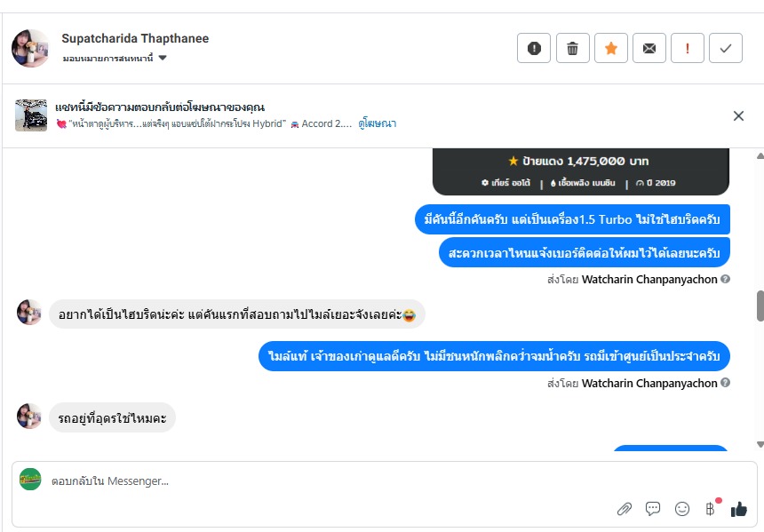This screenshot has width=764, height=532.
Task: Click info icon beside first Watcharin sender label
Action: click(726, 279)
